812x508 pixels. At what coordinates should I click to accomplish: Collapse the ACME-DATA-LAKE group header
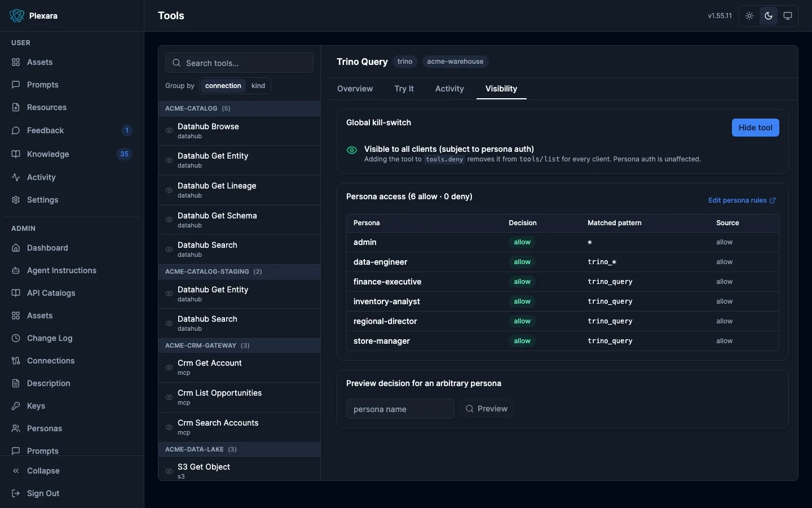239,449
